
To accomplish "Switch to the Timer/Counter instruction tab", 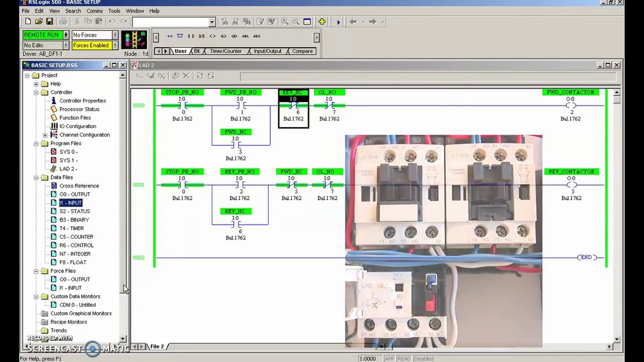I will point(226,51).
